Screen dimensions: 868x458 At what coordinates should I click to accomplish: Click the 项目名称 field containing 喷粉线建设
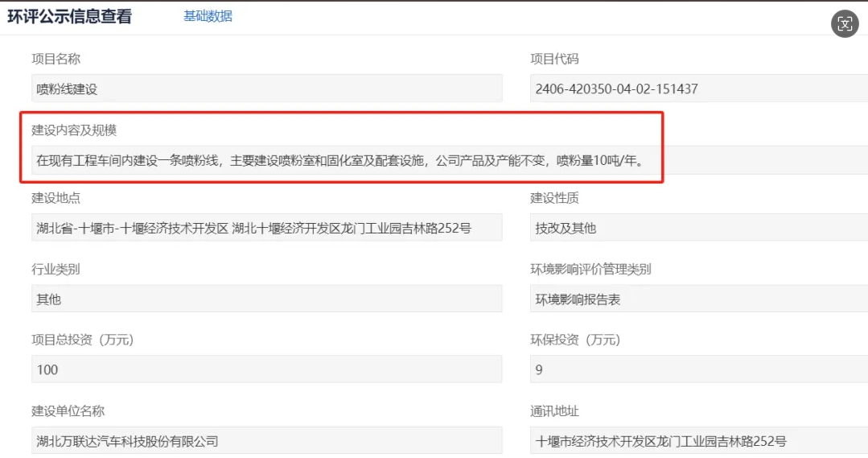266,89
